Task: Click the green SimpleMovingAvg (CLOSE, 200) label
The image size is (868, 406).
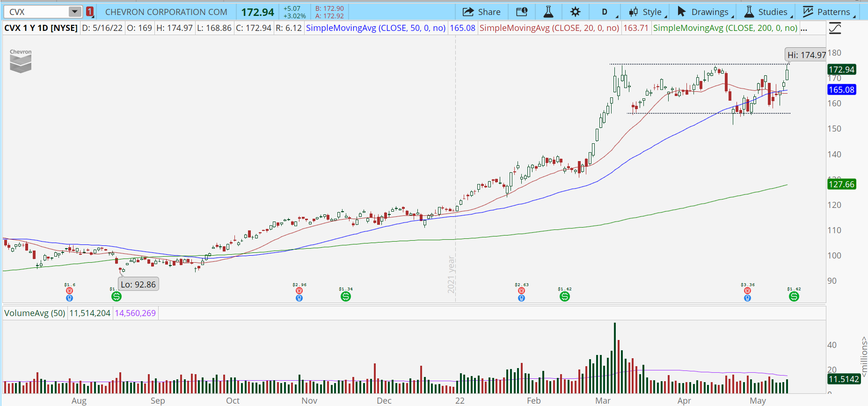Action: [x=725, y=28]
